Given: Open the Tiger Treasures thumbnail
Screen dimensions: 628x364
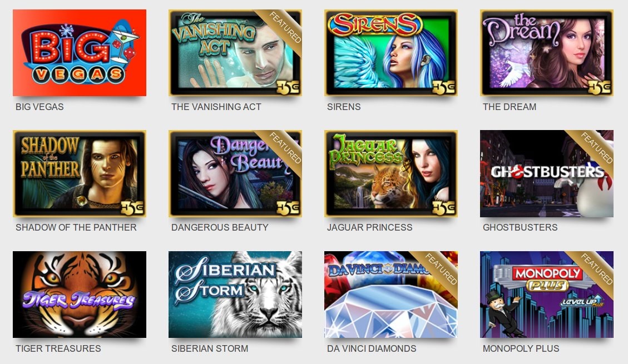Looking at the screenshot, I should [x=80, y=295].
